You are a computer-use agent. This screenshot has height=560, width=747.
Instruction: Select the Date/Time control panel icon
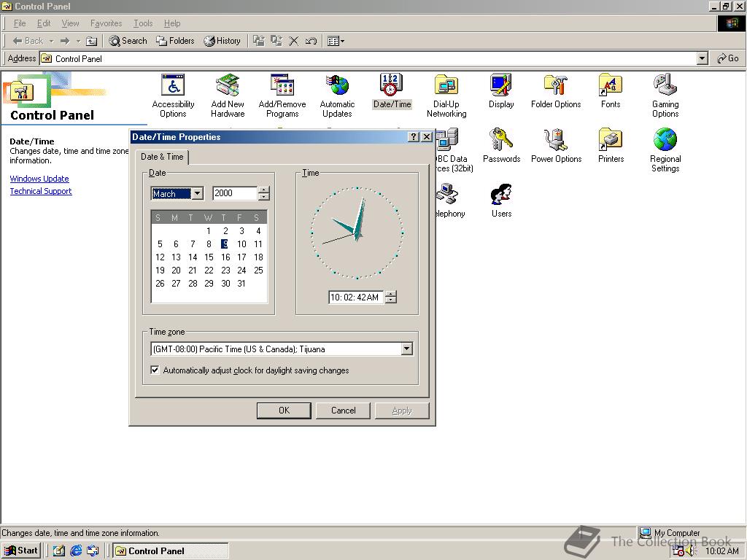click(392, 91)
